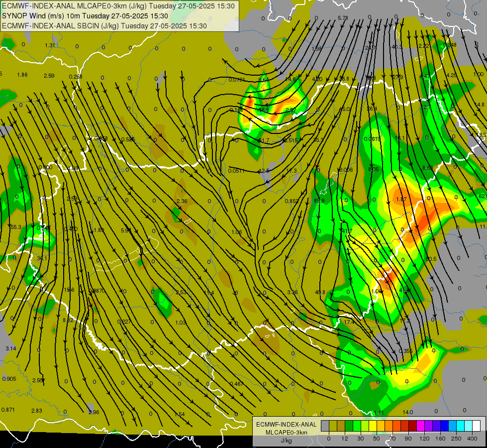
Task: Click the map value 14.0
Action: click(x=408, y=412)
